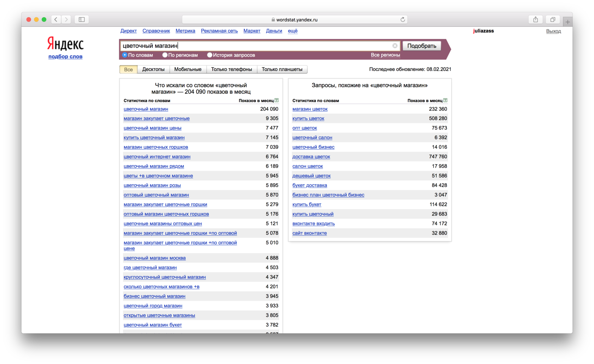Open the Все регионы selector

pyautogui.click(x=385, y=55)
